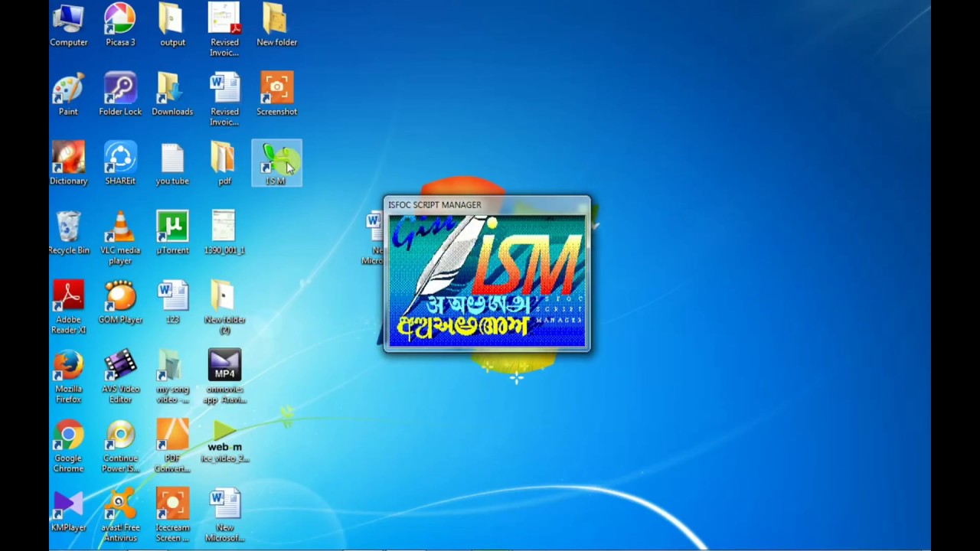Select AVS Video Editor icon
The height and width of the screenshot is (551, 980).
tap(120, 377)
